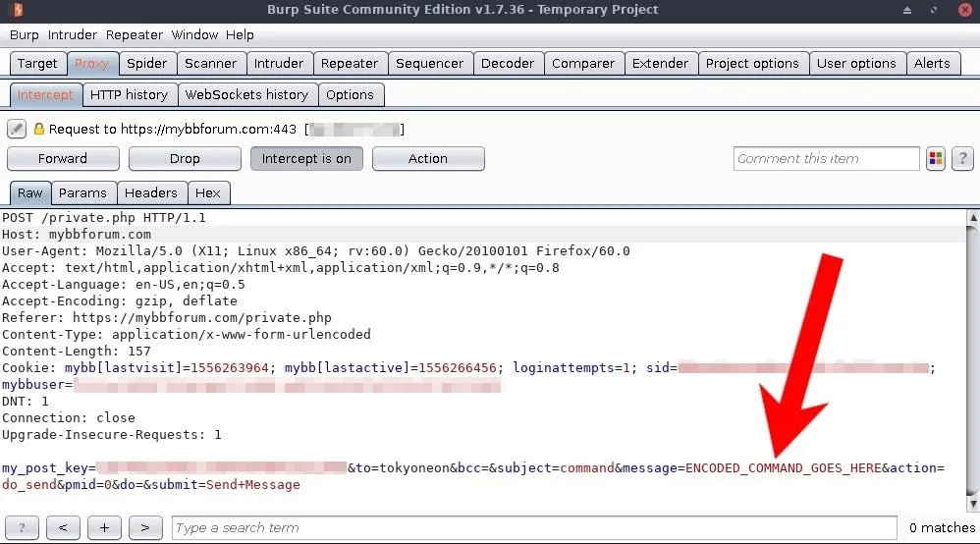This screenshot has height=544, width=980.
Task: Click the search help question mark button
Action: (x=22, y=527)
